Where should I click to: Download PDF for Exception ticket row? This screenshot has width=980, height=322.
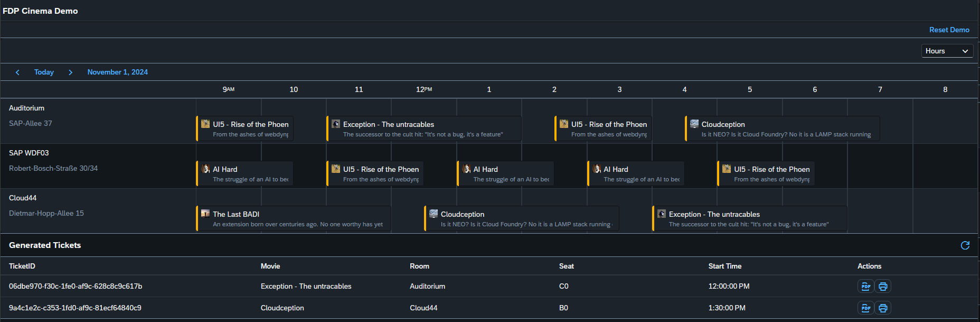pos(866,286)
